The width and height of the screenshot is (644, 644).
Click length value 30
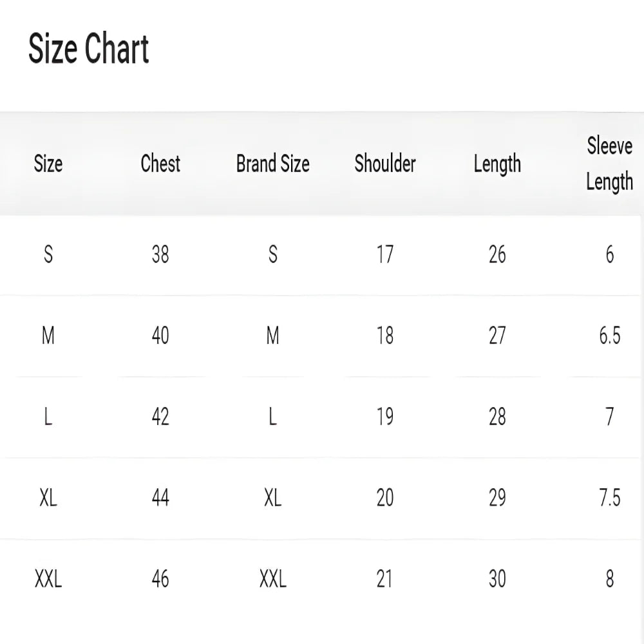[x=497, y=580]
